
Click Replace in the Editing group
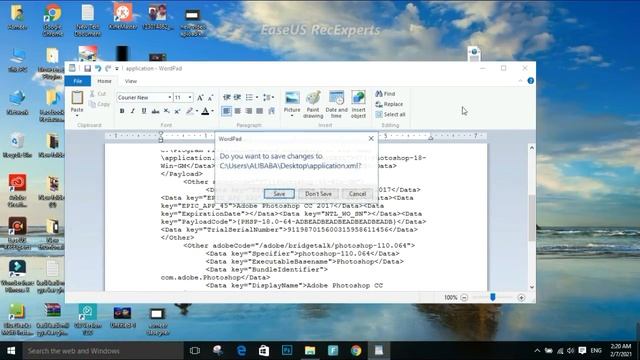389,104
